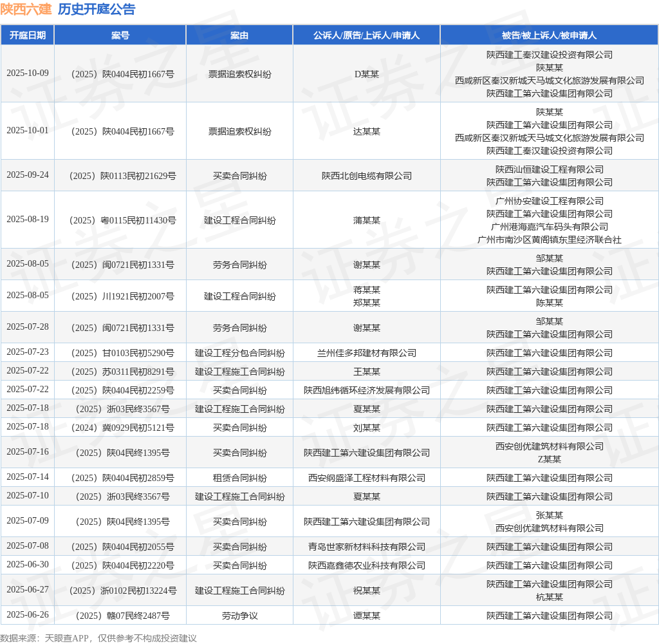659x644 pixels.
Task: Click the date 2025-10-01
Action: pos(27,130)
